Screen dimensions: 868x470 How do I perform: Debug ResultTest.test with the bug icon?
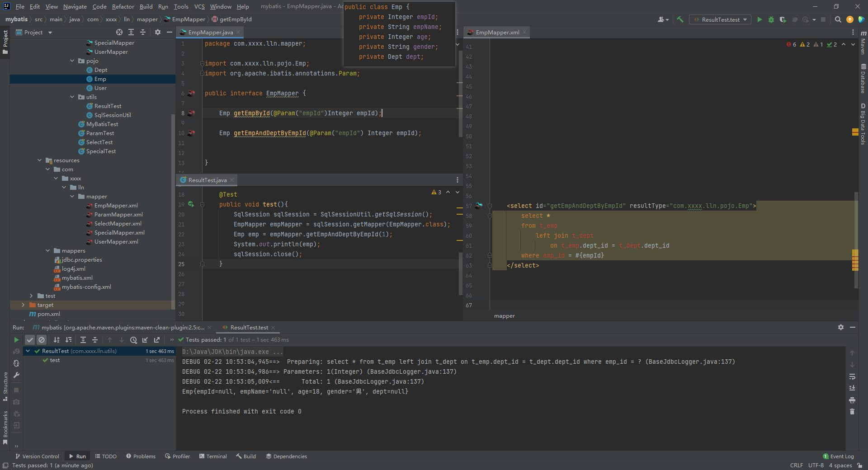pyautogui.click(x=771, y=19)
